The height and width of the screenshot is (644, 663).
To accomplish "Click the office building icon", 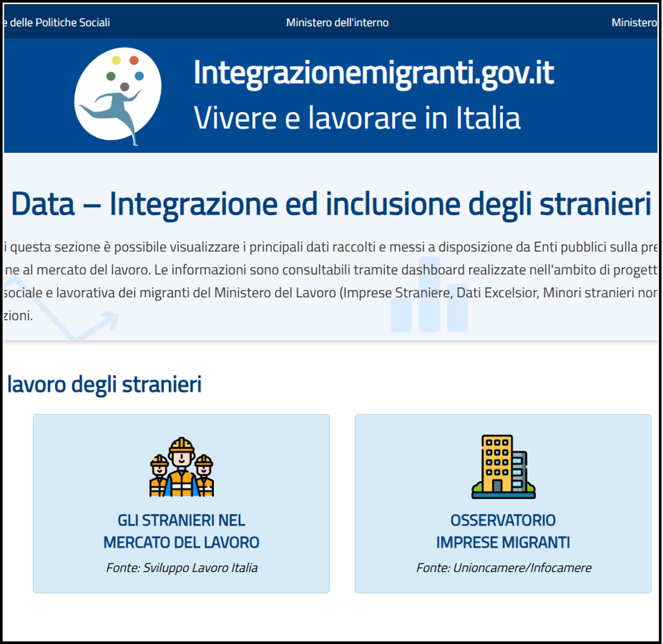I will click(503, 467).
